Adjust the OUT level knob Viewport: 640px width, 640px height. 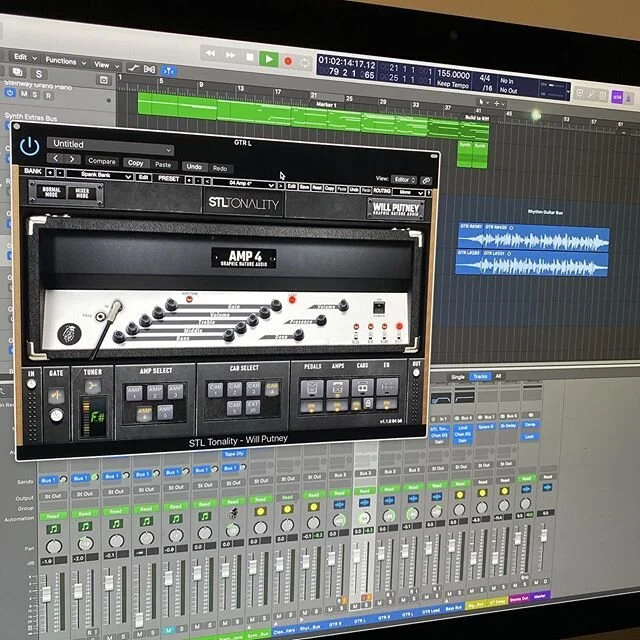[416, 373]
